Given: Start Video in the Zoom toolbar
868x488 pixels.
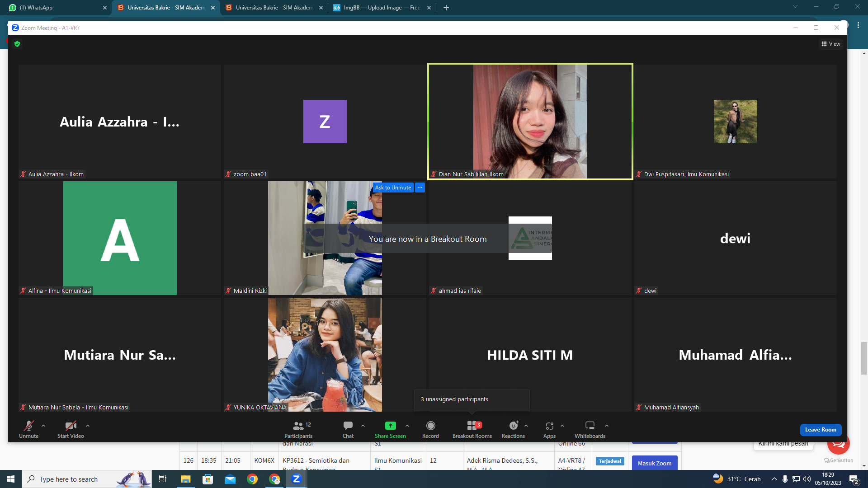Looking at the screenshot, I should (71, 429).
